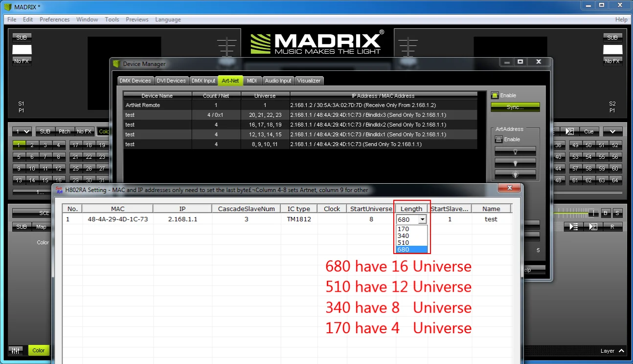Open the Length combo box showing 680

[411, 220]
